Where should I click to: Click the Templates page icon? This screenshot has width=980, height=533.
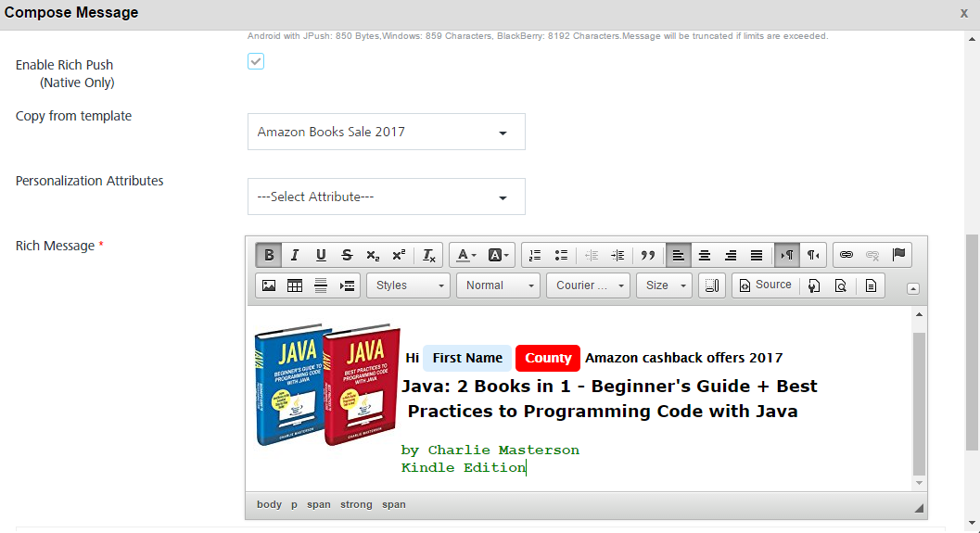pyautogui.click(x=871, y=286)
